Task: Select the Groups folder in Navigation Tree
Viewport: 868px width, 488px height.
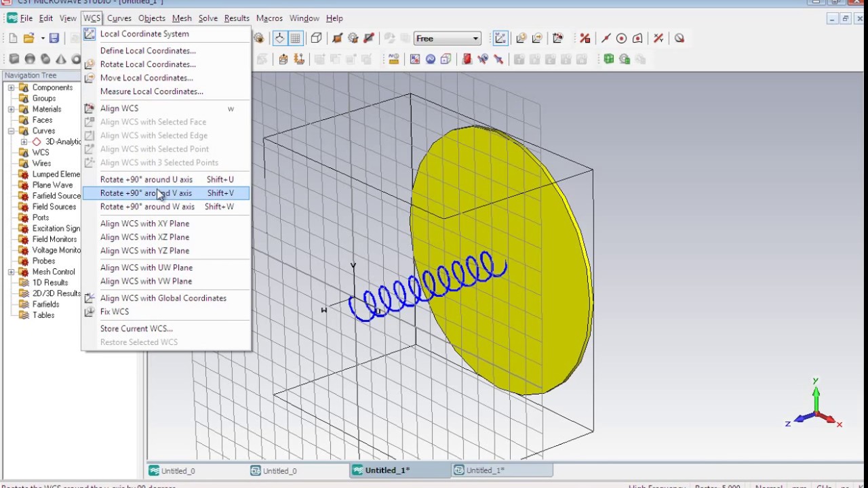Action: [x=44, y=98]
